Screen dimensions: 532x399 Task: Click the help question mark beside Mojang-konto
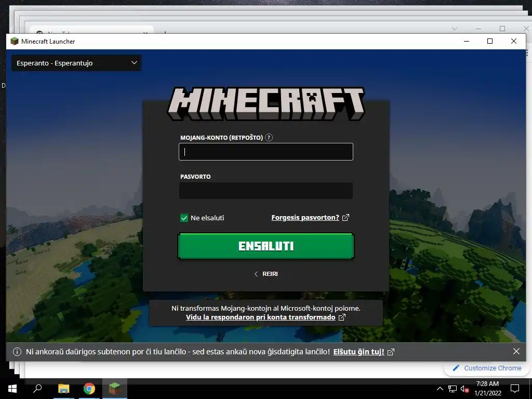coord(269,137)
